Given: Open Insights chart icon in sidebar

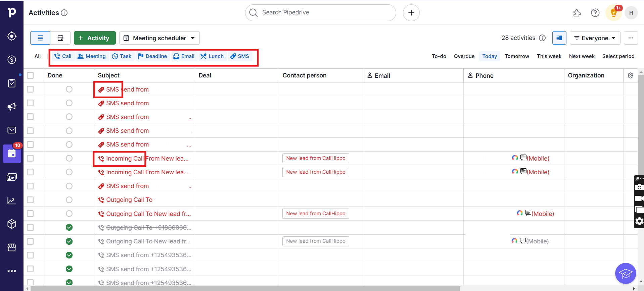Looking at the screenshot, I should pos(12,200).
